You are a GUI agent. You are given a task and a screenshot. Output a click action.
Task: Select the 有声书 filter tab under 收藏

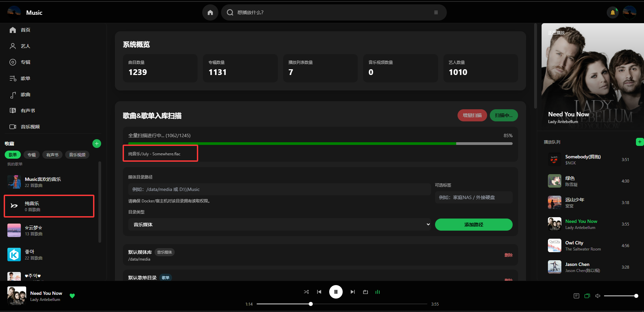[52, 155]
